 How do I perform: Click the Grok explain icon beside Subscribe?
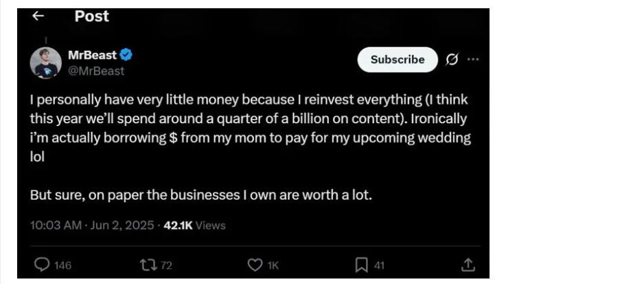(x=452, y=60)
